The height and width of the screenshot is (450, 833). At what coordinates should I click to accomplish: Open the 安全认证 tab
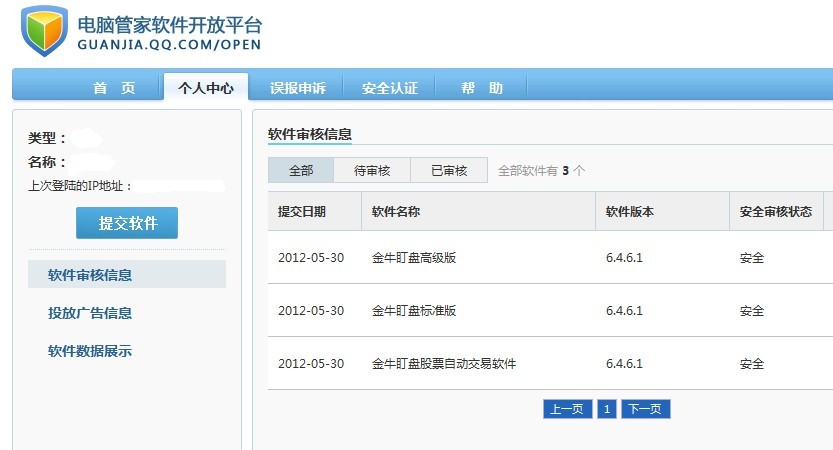tap(390, 88)
